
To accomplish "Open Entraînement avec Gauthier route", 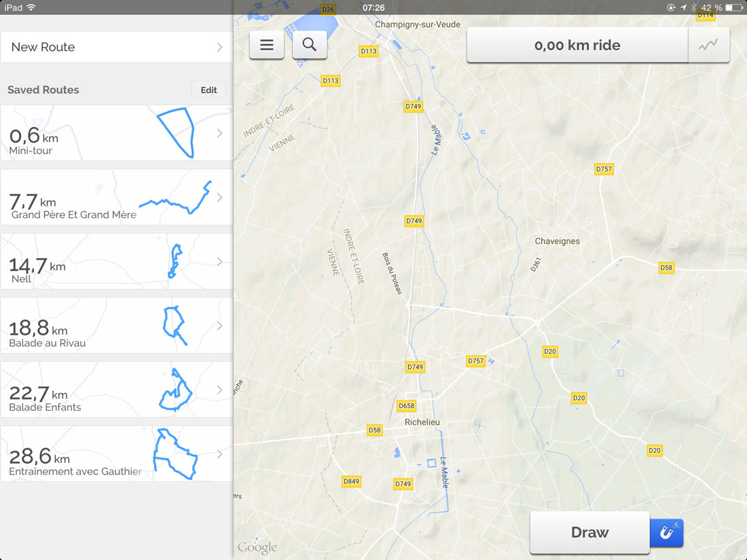I will click(x=117, y=454).
